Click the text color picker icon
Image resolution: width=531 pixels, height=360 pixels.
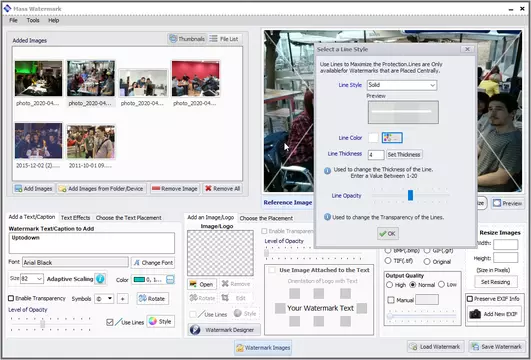170,279
